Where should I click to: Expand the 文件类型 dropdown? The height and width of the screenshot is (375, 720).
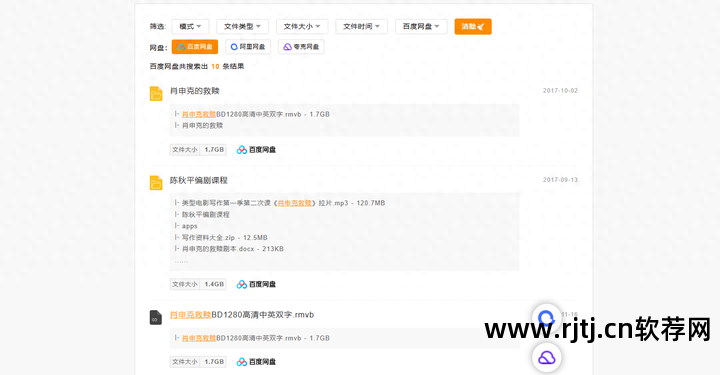pos(242,27)
